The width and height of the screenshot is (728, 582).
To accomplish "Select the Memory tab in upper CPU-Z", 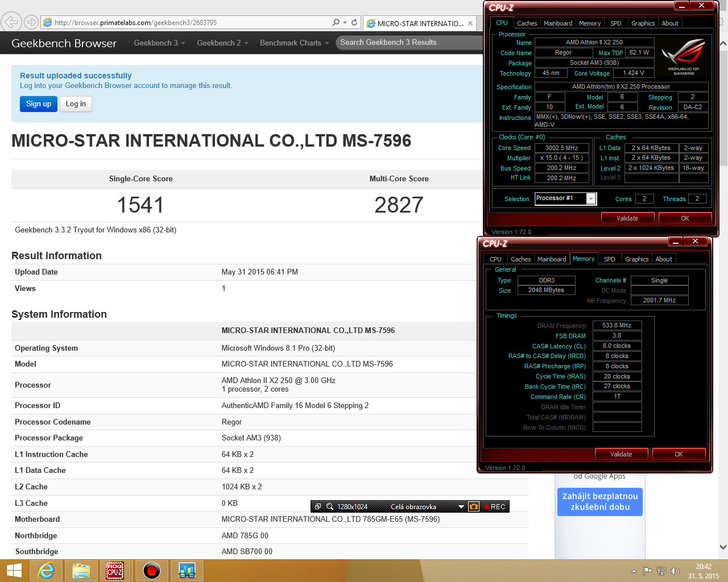I will 590,23.
